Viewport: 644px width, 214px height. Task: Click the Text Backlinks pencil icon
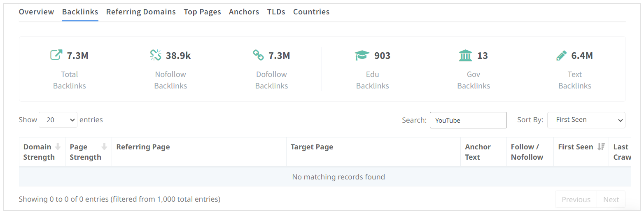[x=561, y=55]
